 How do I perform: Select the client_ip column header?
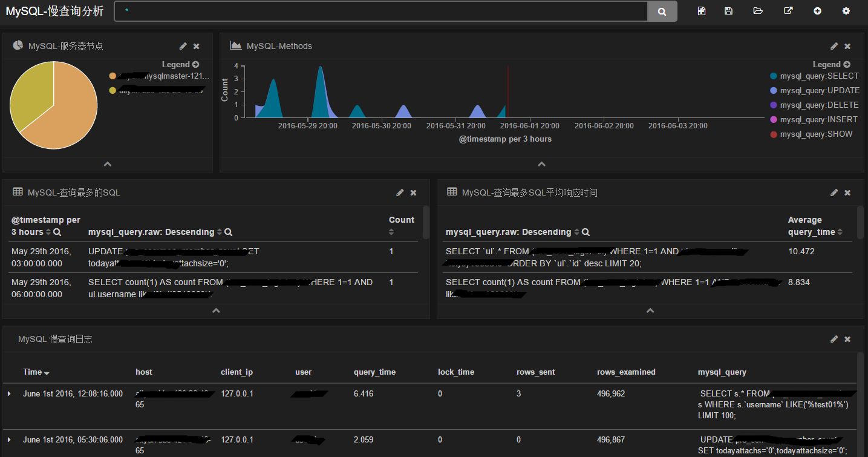pos(237,372)
